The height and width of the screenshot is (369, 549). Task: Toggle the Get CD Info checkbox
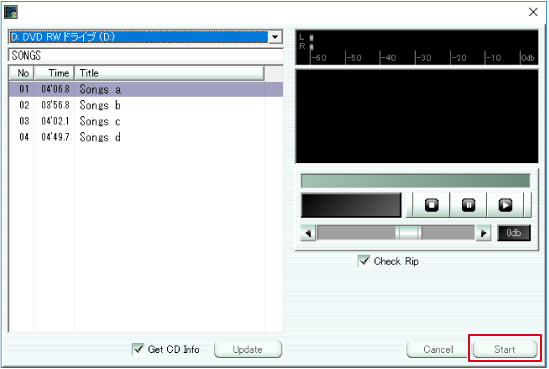[x=138, y=349]
